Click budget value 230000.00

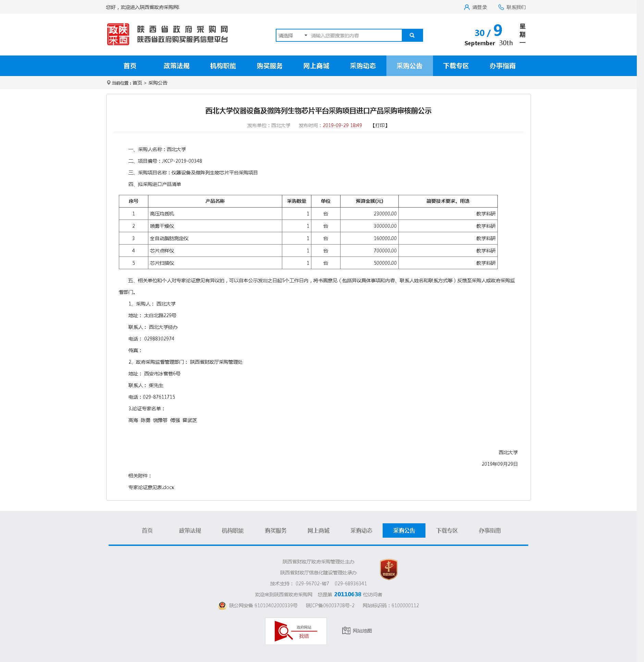click(385, 214)
